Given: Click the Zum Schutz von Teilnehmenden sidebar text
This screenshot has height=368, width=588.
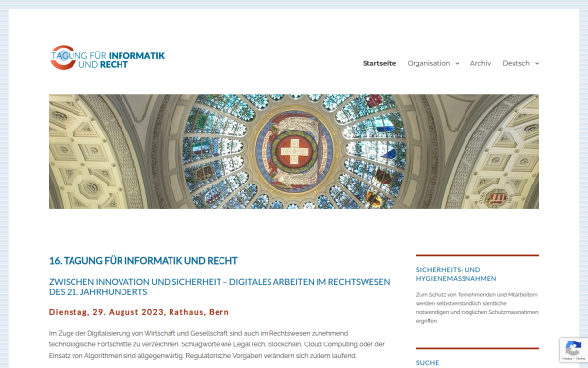Looking at the screenshot, I should [477, 308].
